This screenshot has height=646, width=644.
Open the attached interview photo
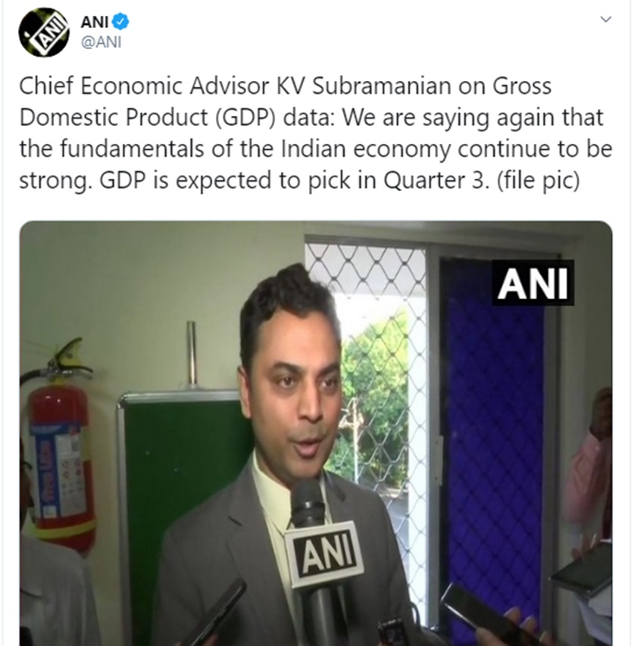[316, 433]
